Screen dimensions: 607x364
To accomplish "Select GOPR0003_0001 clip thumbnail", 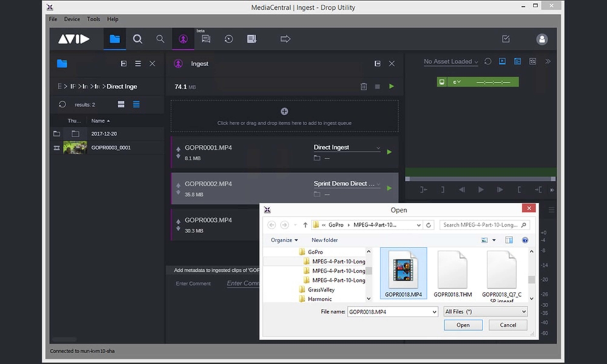I will tap(75, 148).
